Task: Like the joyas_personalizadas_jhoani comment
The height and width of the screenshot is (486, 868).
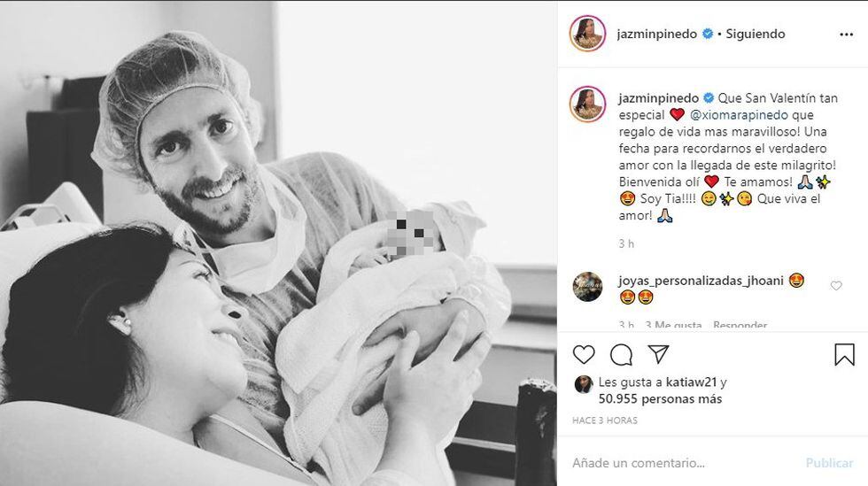Action: (x=836, y=286)
